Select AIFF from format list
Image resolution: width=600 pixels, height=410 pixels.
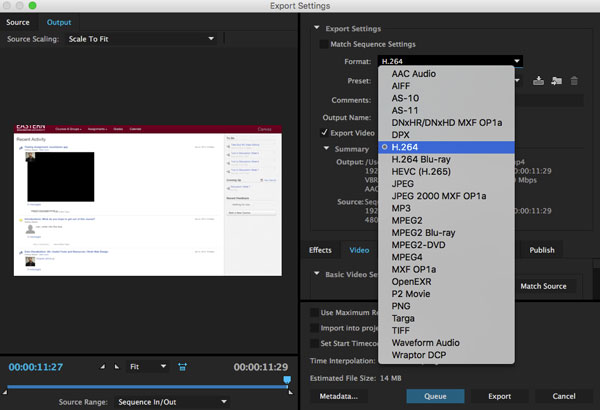(x=446, y=86)
